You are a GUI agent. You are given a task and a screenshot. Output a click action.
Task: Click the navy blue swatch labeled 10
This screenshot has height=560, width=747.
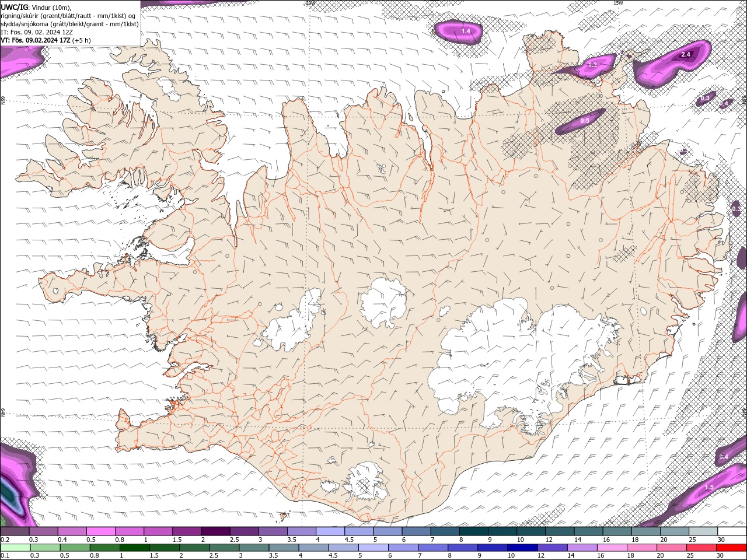522,548
